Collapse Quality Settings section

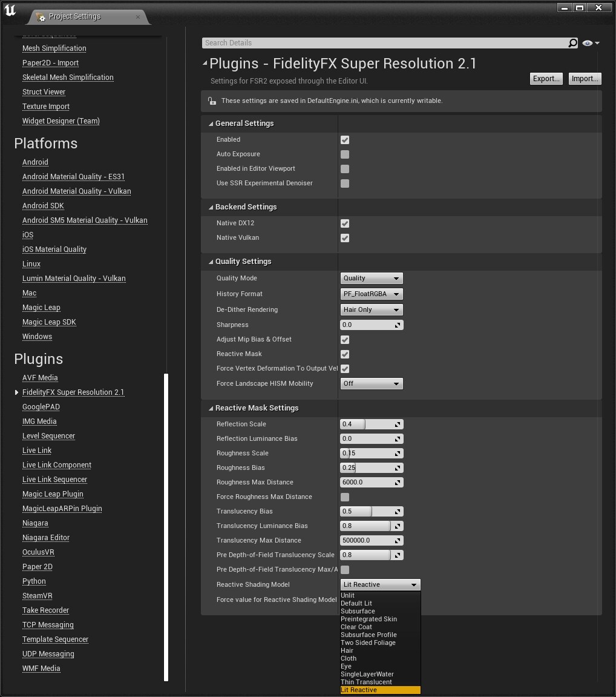coord(211,262)
